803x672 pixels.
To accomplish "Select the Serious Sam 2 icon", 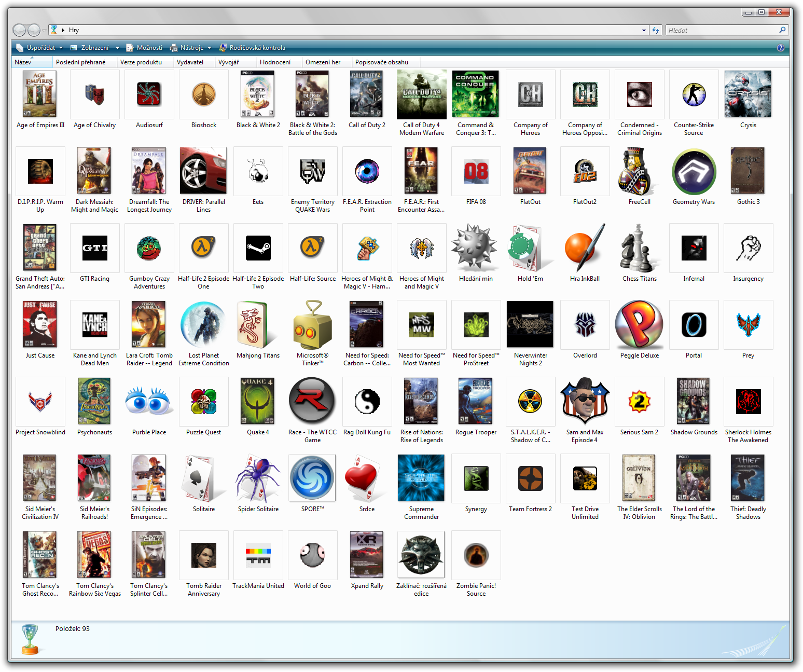I will [639, 402].
